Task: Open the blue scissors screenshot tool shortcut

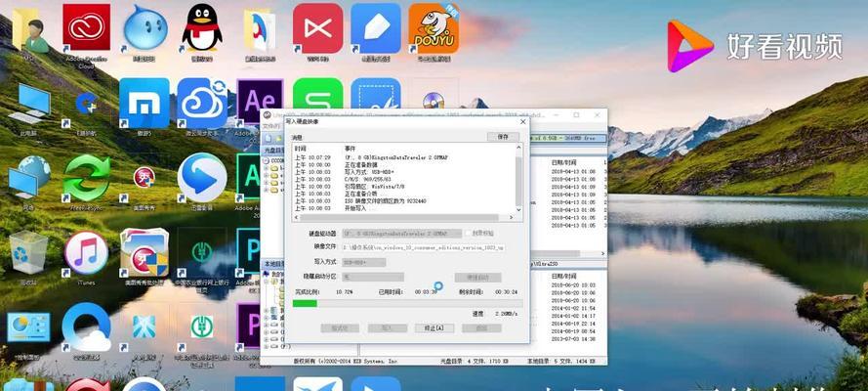Action: [x=376, y=94]
